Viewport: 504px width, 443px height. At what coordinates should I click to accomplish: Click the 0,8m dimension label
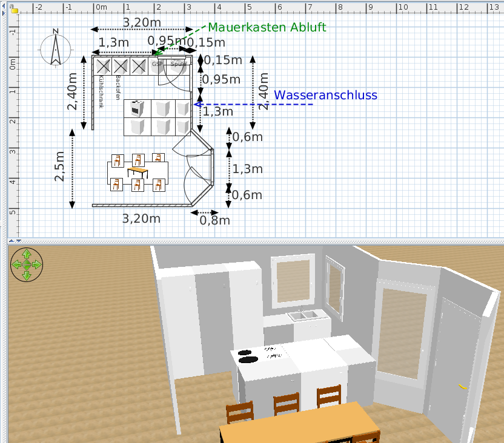(215, 220)
